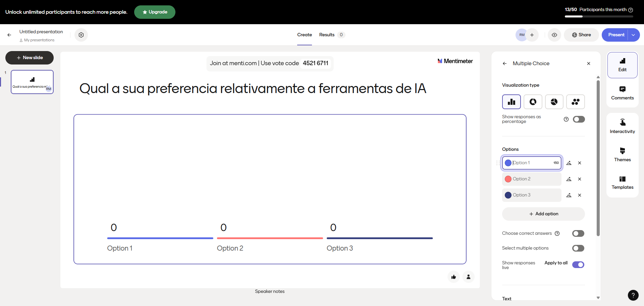Screen dimensions: 644x306
Task: Open the help question mark button
Action: [x=633, y=295]
